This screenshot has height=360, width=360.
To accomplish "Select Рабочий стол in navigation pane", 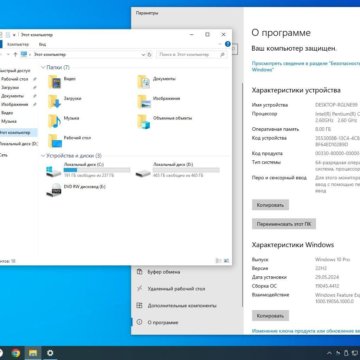I will (x=15, y=79).
